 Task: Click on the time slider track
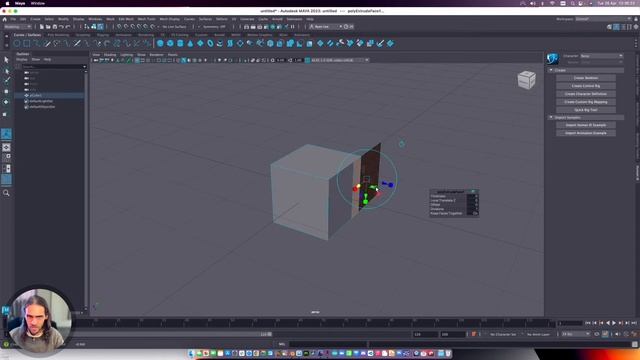[x=314, y=323]
